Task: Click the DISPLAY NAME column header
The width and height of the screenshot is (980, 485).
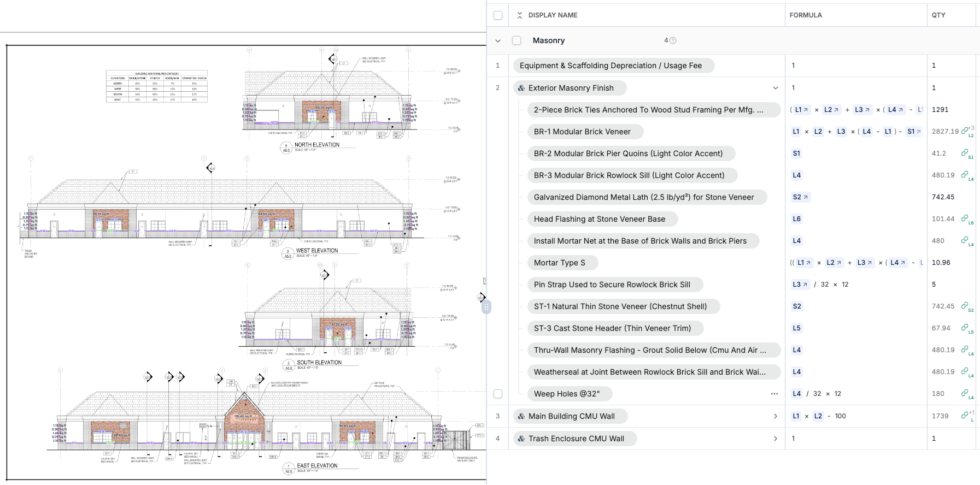Action: pyautogui.click(x=553, y=15)
